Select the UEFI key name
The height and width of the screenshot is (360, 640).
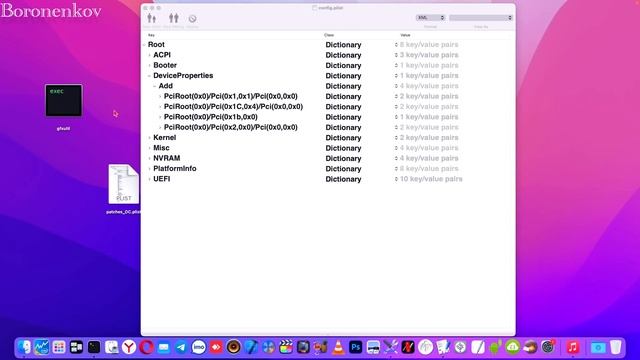(x=162, y=179)
